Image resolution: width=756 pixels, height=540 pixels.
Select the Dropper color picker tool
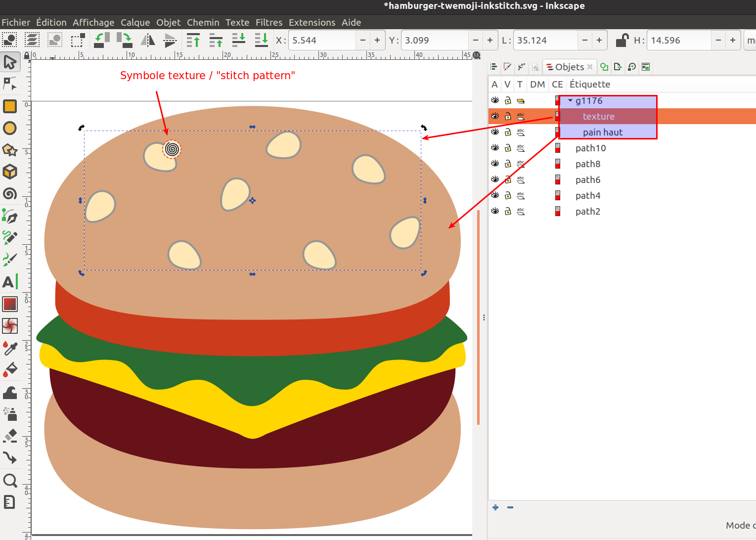pos(10,348)
